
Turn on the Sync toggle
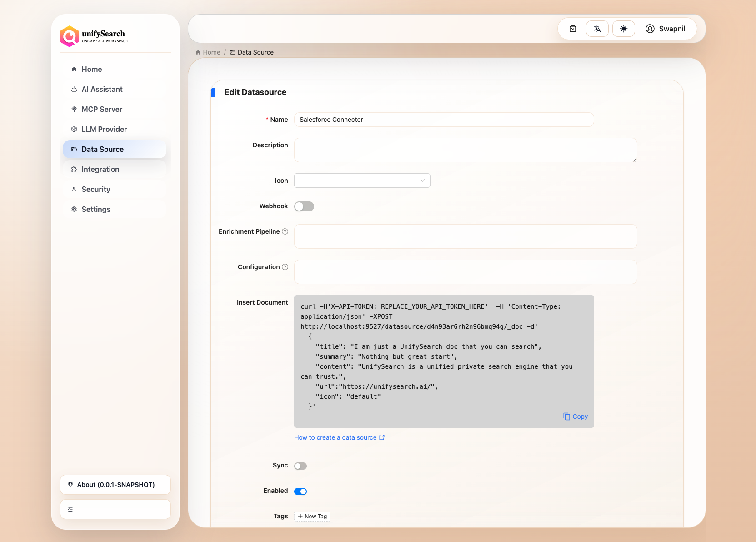[300, 466]
